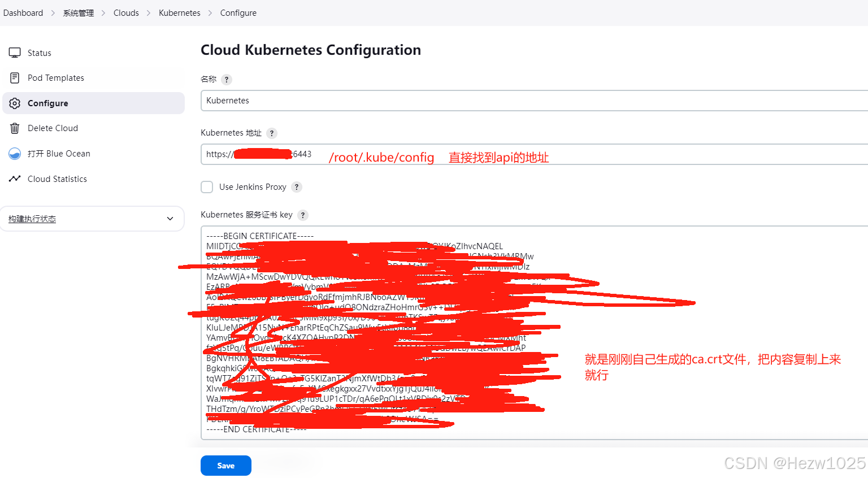
Task: Choose Delete Cloud in sidebar
Action: click(x=93, y=128)
